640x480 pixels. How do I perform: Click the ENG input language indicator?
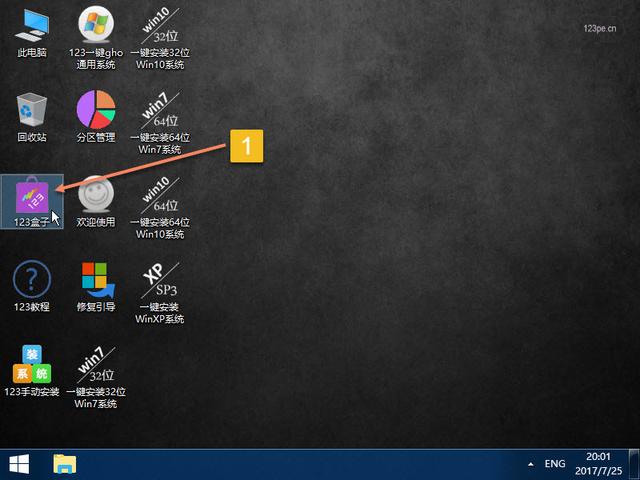pyautogui.click(x=555, y=464)
